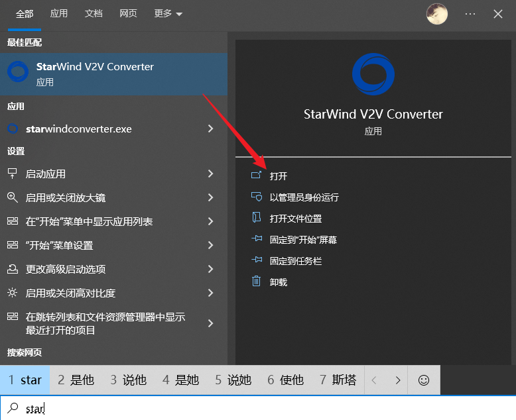
Task: Go to next IME candidate page
Action: tap(397, 380)
